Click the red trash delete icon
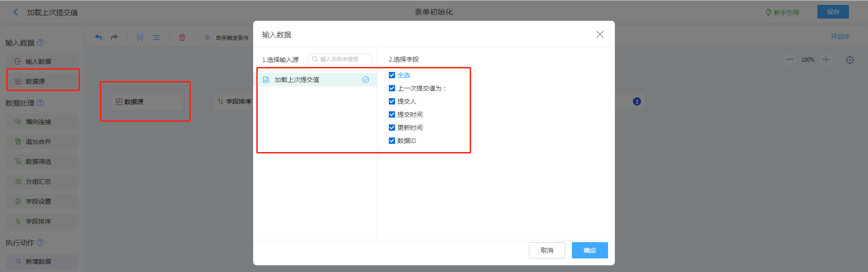Image resolution: width=868 pixels, height=272 pixels. (182, 38)
